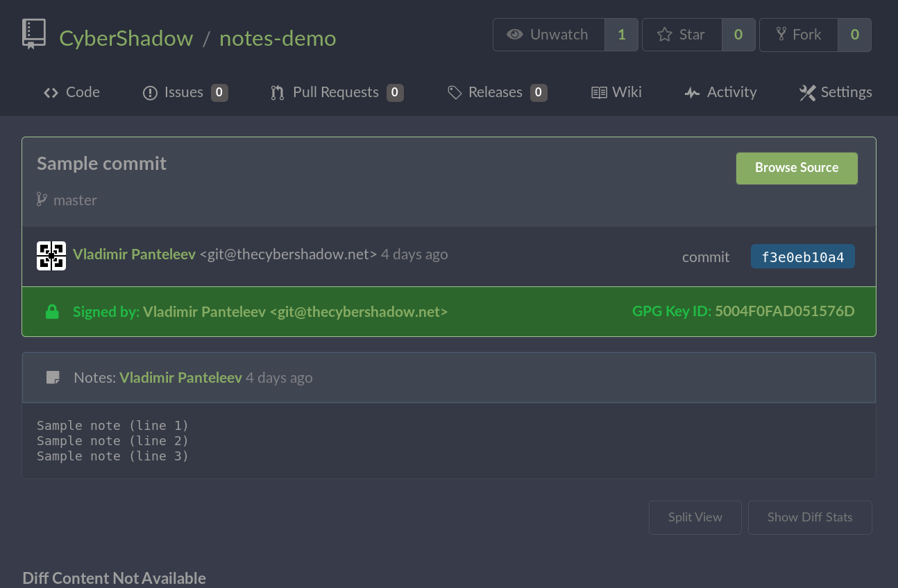Click the branch icon beside master
Viewport: 898px width, 588px height.
click(x=42, y=200)
